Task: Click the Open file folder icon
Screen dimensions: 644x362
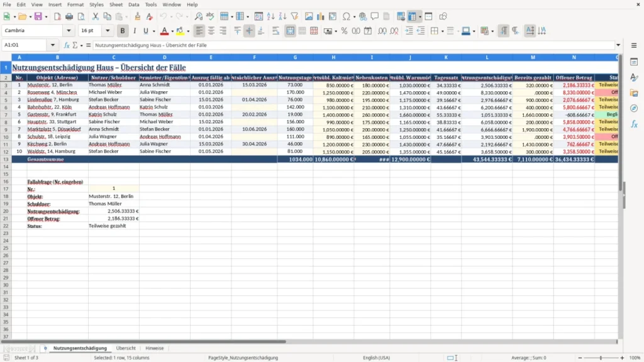Action: pos(22,16)
